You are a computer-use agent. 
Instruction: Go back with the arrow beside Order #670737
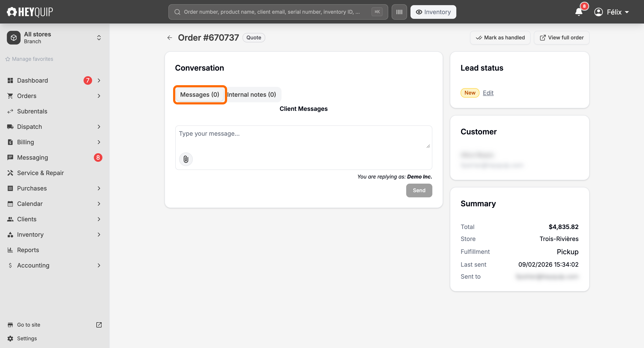(x=170, y=37)
